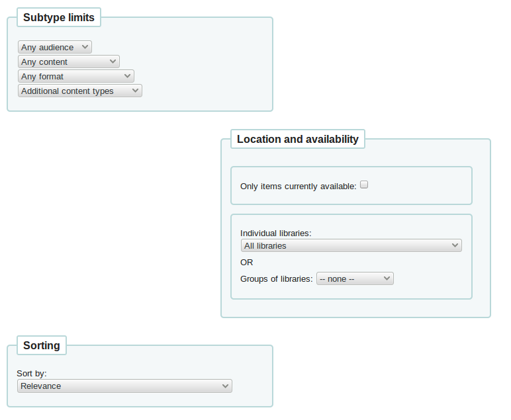This screenshot has height=420, width=511.
Task: Click the Subtype limits heading
Action: coord(59,18)
